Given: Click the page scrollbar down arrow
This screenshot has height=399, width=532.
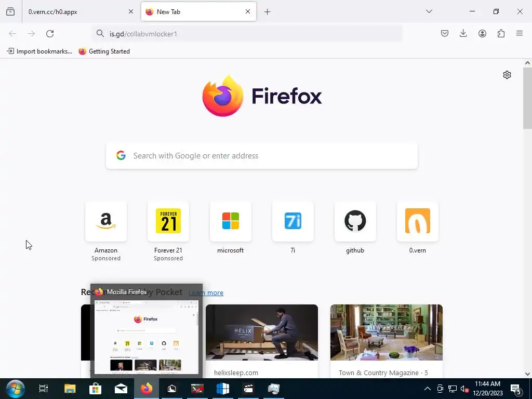Looking at the screenshot, I should click(527, 374).
